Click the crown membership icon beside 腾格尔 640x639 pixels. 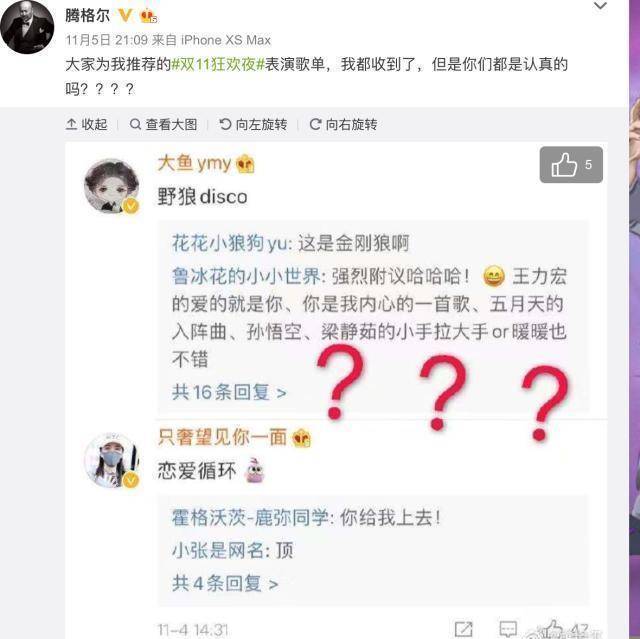tap(149, 16)
